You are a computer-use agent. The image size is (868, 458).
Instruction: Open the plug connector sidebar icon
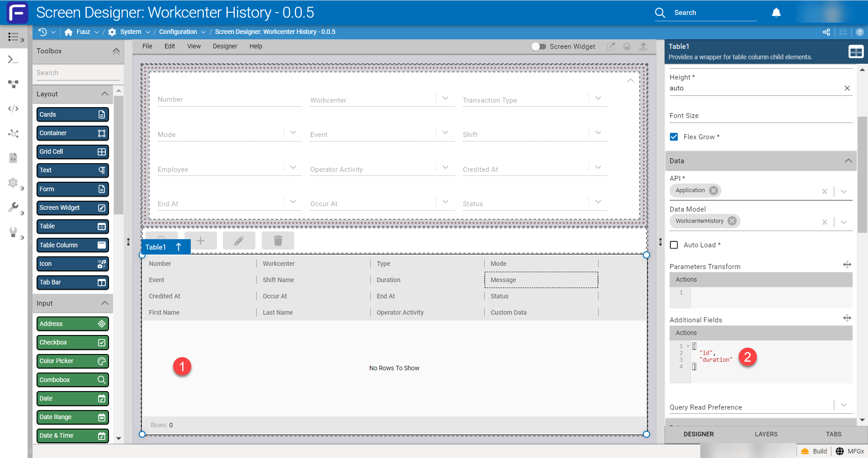(13, 232)
